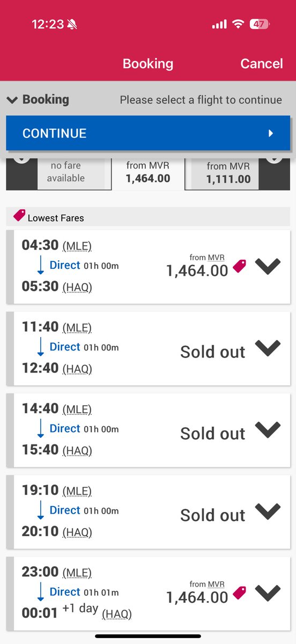The height and width of the screenshot is (644, 296).
Task: Expand the 04:30 flight fare details
Action: tap(268, 266)
